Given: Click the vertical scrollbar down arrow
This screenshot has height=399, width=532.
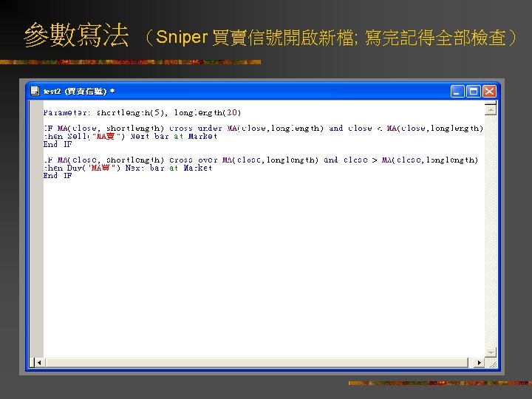Looking at the screenshot, I should coord(491,352).
